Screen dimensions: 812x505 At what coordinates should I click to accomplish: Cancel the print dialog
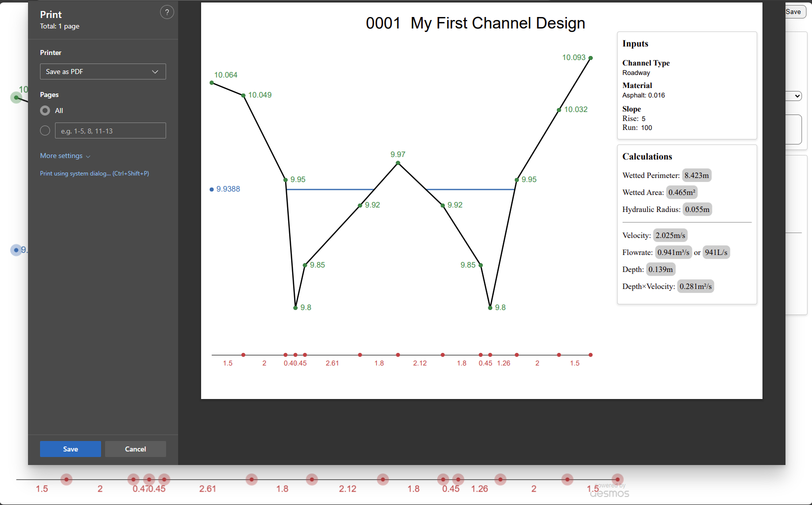click(136, 449)
